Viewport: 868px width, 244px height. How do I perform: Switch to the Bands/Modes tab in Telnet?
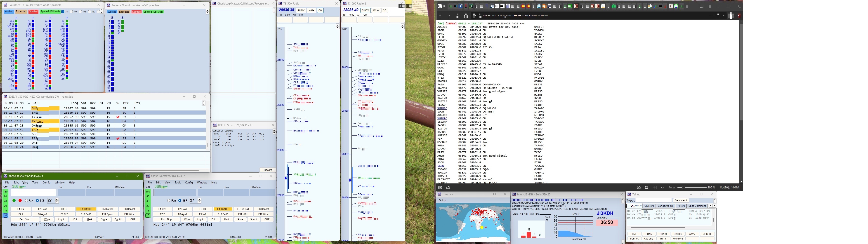tap(665, 206)
